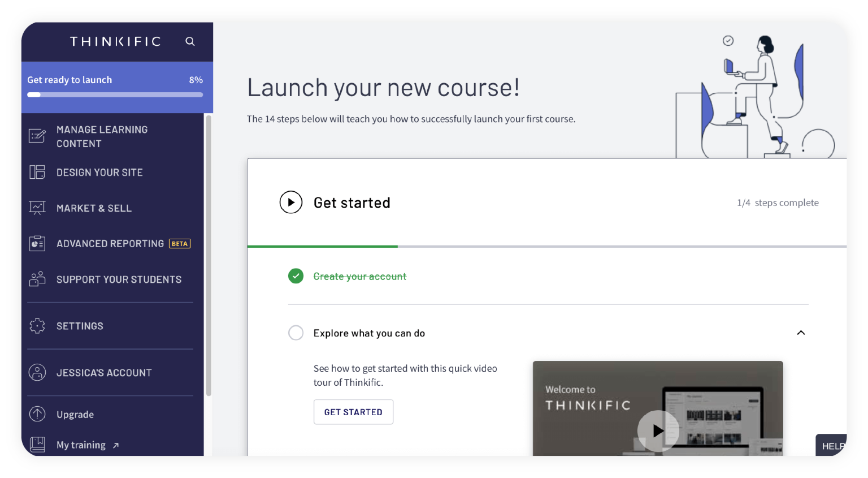Click the Get started circular play toggle
868x478 pixels.
coord(290,202)
